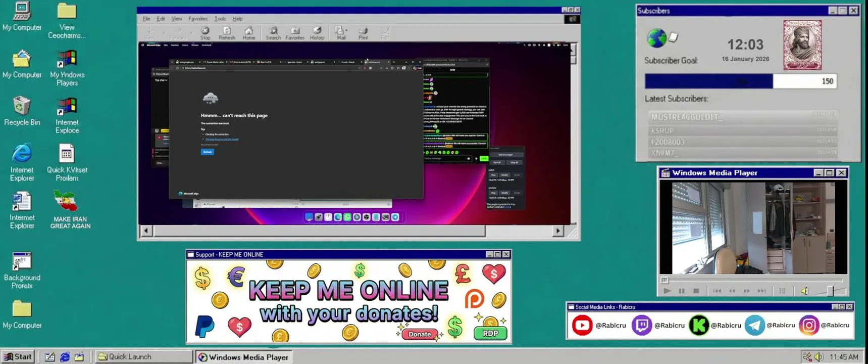Open the Tools menu
Screen dimensions: 868x364
[x=220, y=19]
